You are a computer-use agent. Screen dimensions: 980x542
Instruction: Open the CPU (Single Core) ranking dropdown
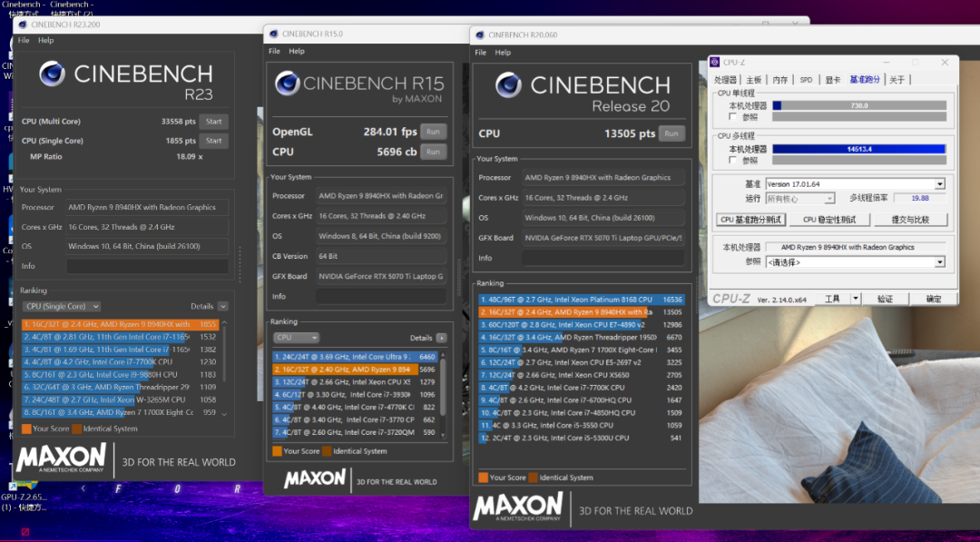tap(62, 306)
